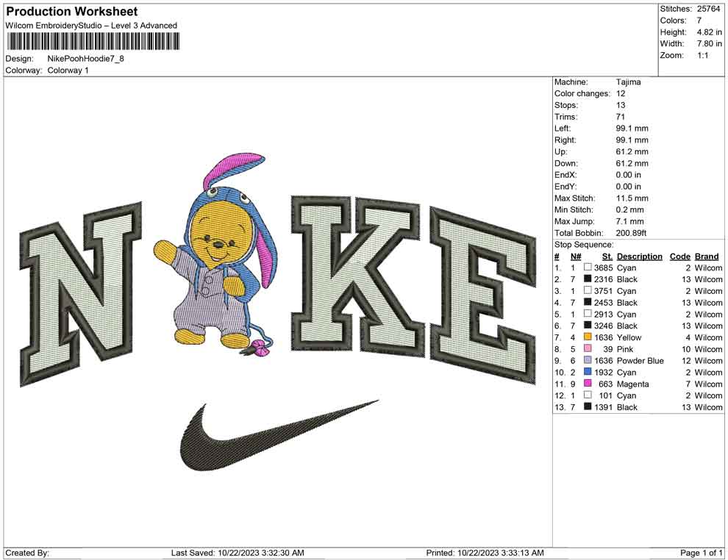728x560 pixels.
Task: Click the pink swatch in stop 8
Action: coord(588,348)
